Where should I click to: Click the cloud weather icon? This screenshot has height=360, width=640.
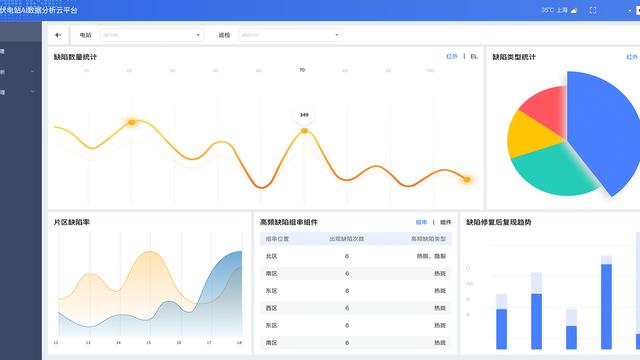574,10
